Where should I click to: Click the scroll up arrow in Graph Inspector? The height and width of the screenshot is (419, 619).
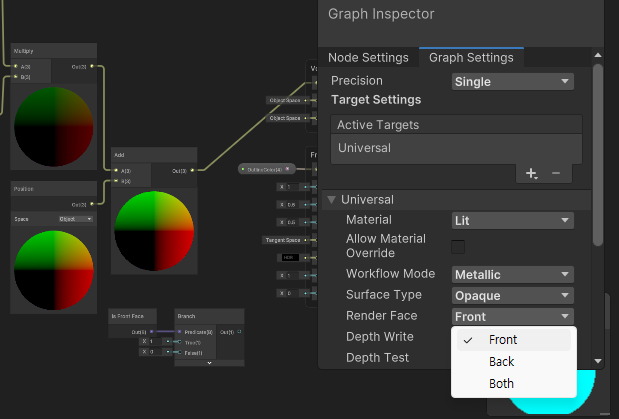click(598, 55)
